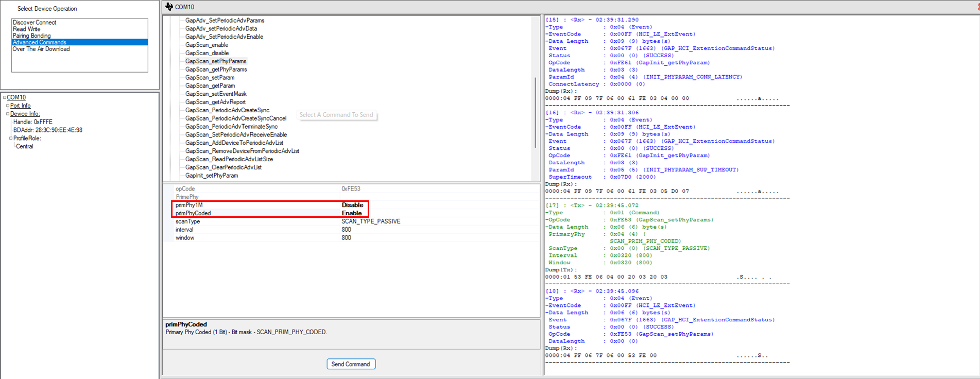Select GapScan_getParam command
Image resolution: width=980 pixels, height=379 pixels.
pos(210,86)
